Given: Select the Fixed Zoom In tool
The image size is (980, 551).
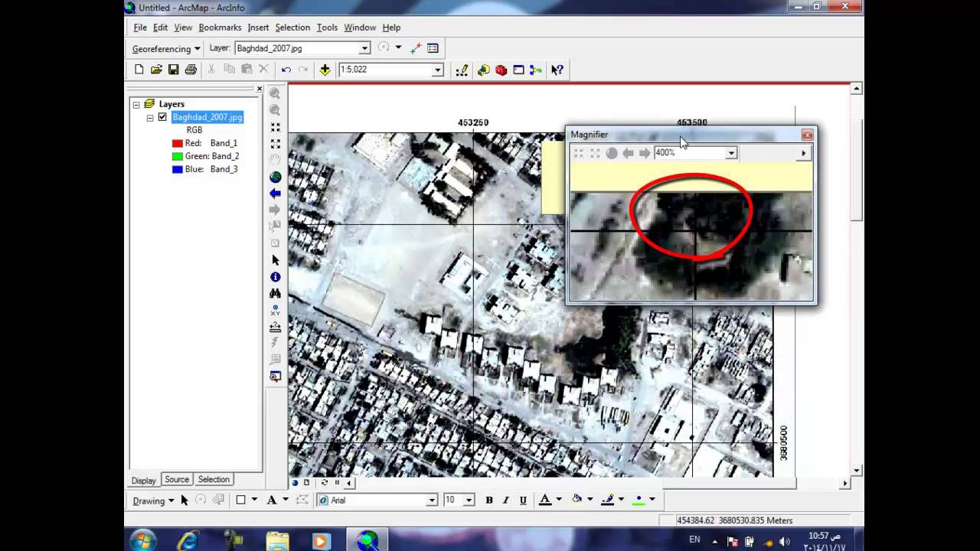Looking at the screenshot, I should pyautogui.click(x=276, y=127).
